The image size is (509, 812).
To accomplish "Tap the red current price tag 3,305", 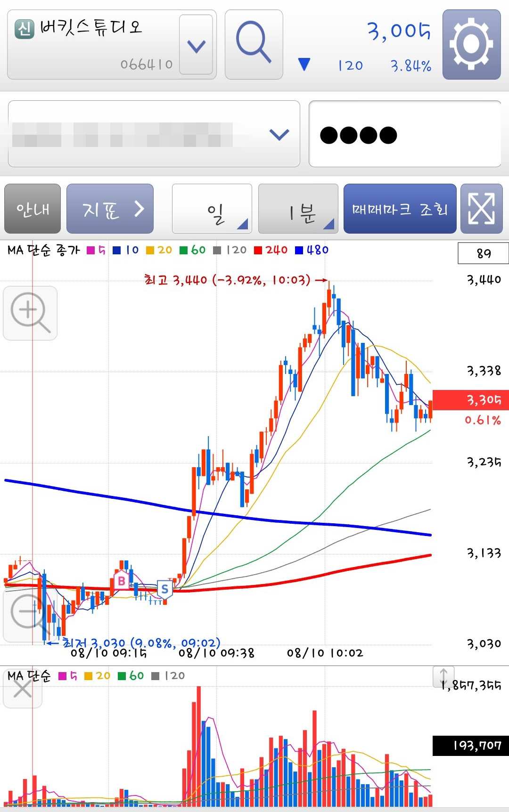I will [470, 400].
